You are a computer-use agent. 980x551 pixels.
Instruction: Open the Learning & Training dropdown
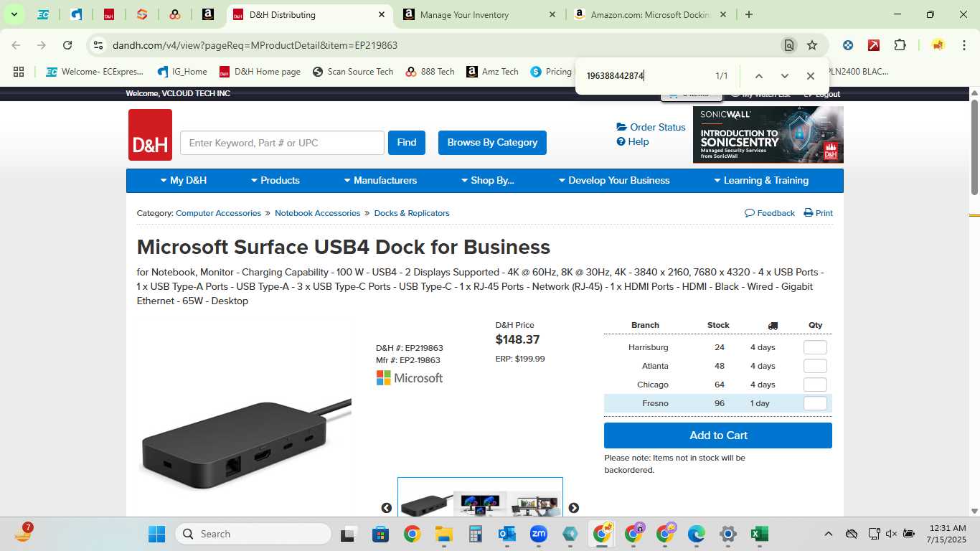point(761,181)
